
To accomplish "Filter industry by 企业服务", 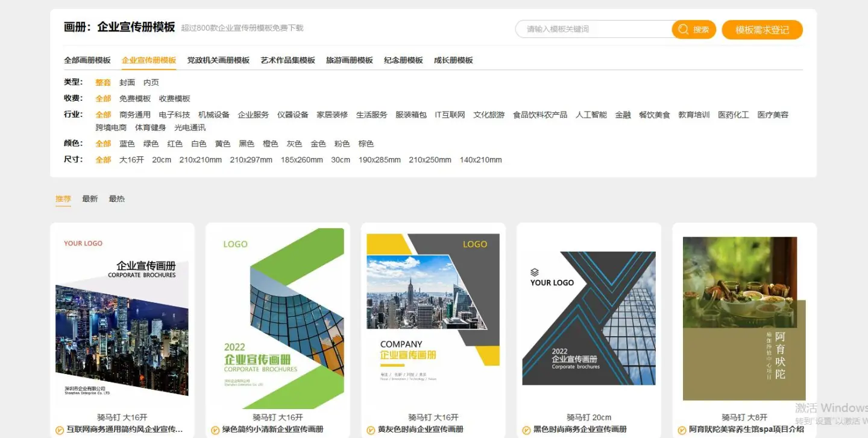I will tap(254, 115).
